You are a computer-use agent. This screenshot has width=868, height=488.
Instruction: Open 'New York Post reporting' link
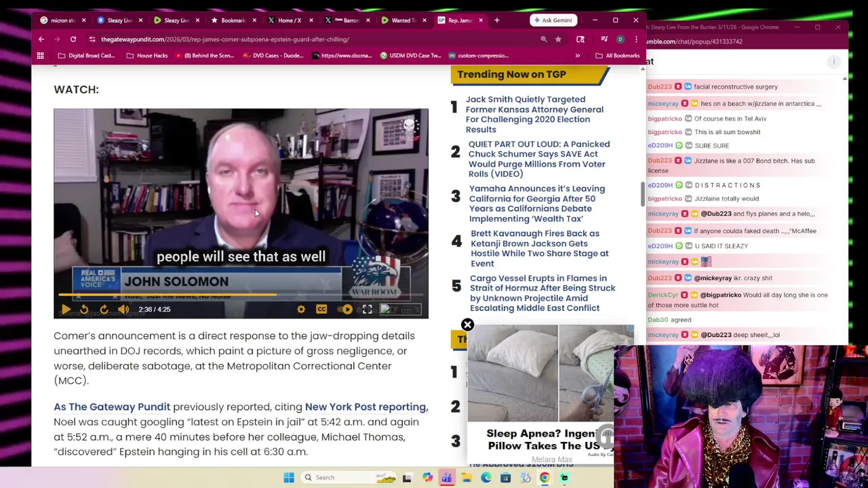[x=366, y=407]
